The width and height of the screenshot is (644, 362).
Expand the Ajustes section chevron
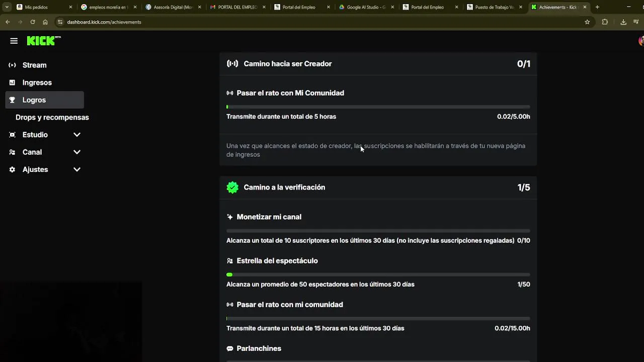click(77, 169)
